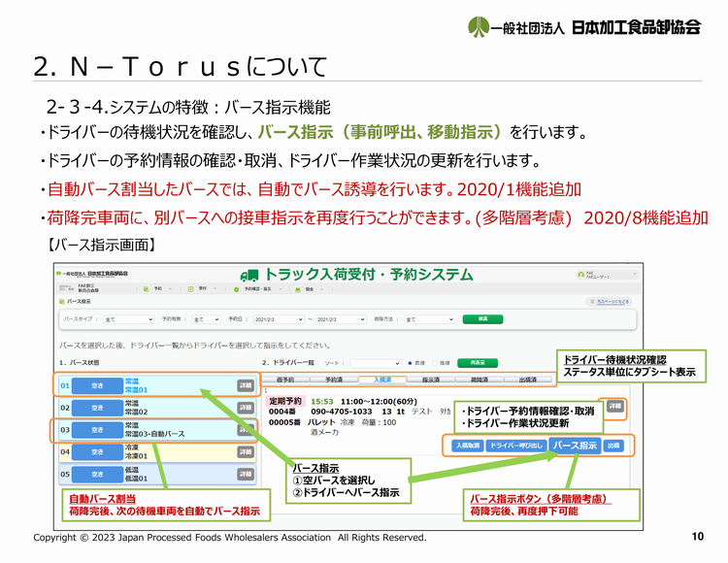
Task: Click the 予約確認・指示 green circle icon
Action: click(x=236, y=289)
